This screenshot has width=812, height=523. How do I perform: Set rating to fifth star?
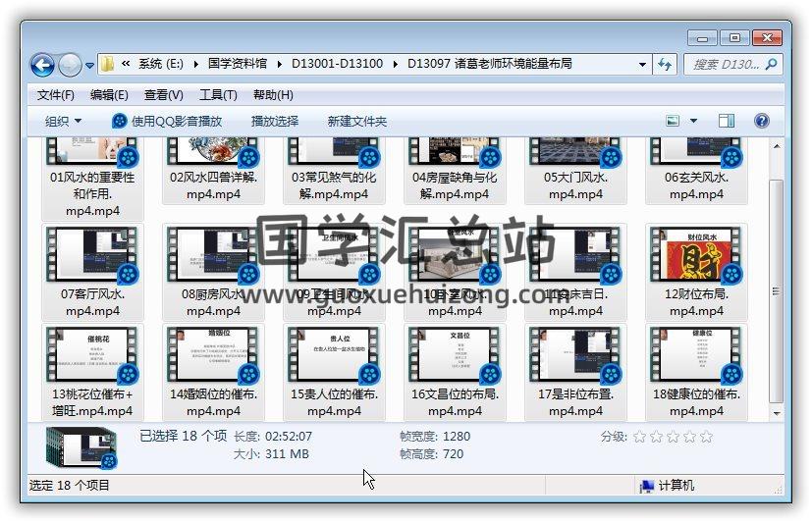(706, 437)
